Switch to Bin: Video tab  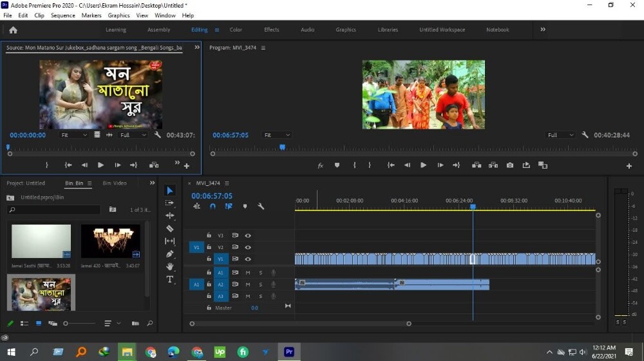click(115, 183)
